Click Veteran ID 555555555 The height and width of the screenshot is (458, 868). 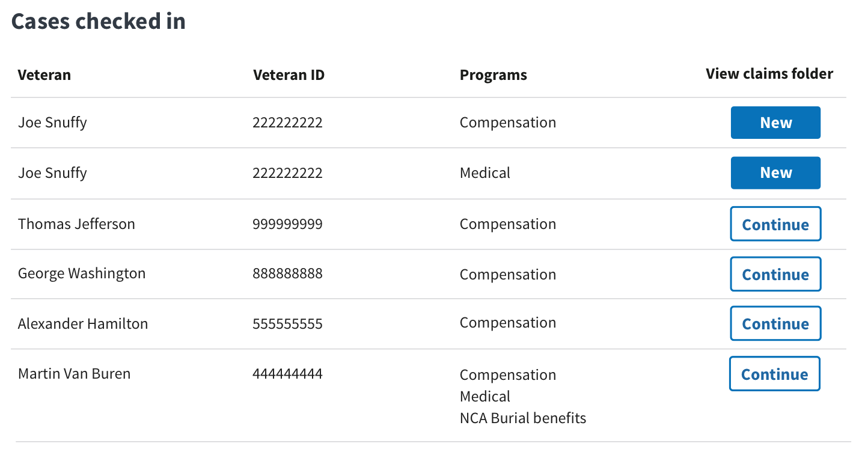[287, 324]
